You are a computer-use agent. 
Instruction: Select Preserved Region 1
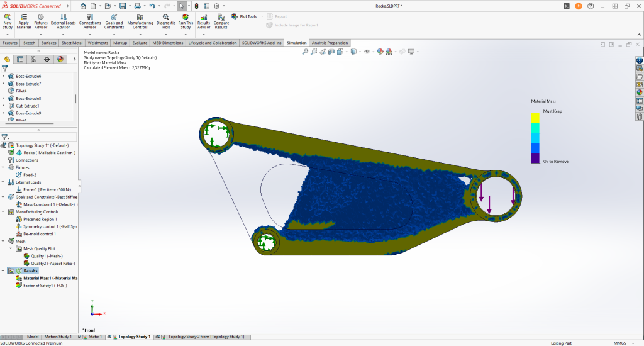click(40, 220)
